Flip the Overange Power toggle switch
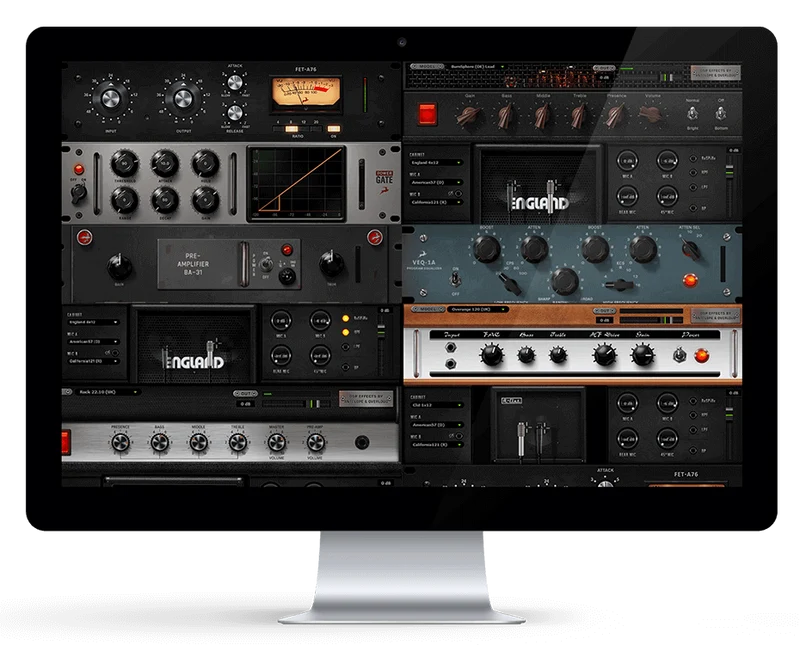This screenshot has height=645, width=800. point(679,355)
